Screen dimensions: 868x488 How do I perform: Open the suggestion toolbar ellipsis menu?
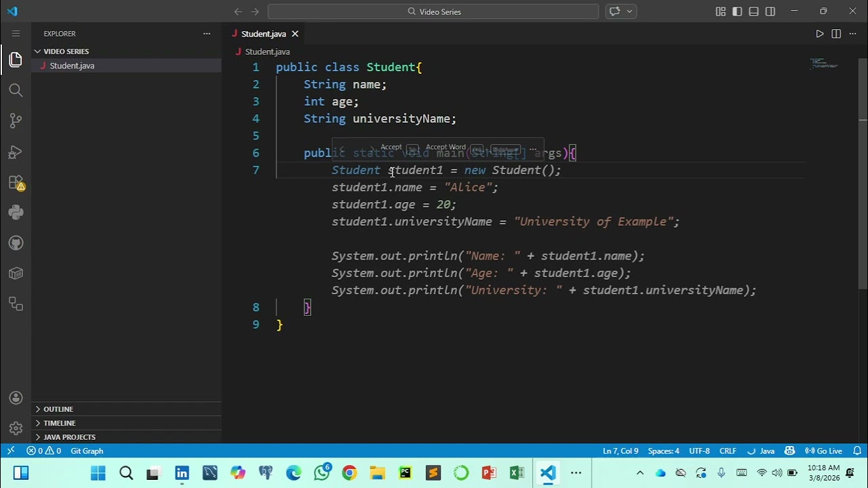(x=533, y=148)
